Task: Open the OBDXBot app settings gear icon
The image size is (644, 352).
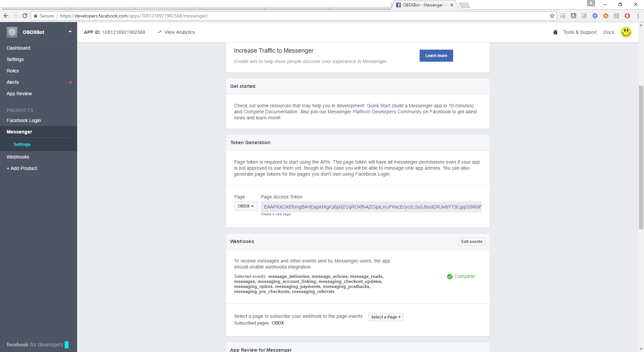Action: [x=12, y=32]
